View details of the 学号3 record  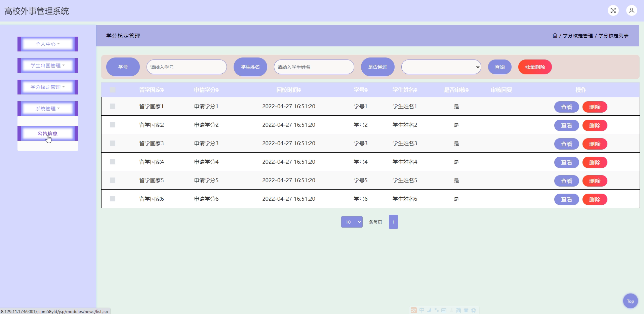pos(566,144)
